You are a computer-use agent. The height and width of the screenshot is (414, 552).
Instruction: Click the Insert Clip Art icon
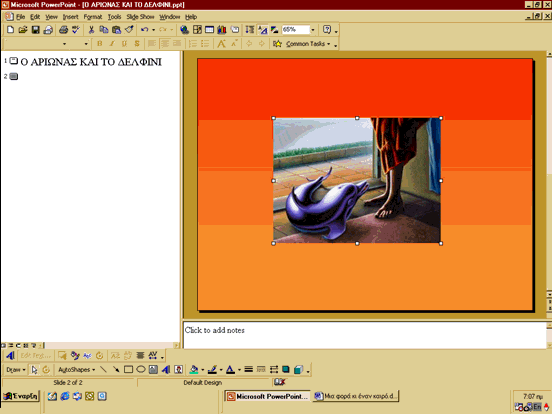178,370
